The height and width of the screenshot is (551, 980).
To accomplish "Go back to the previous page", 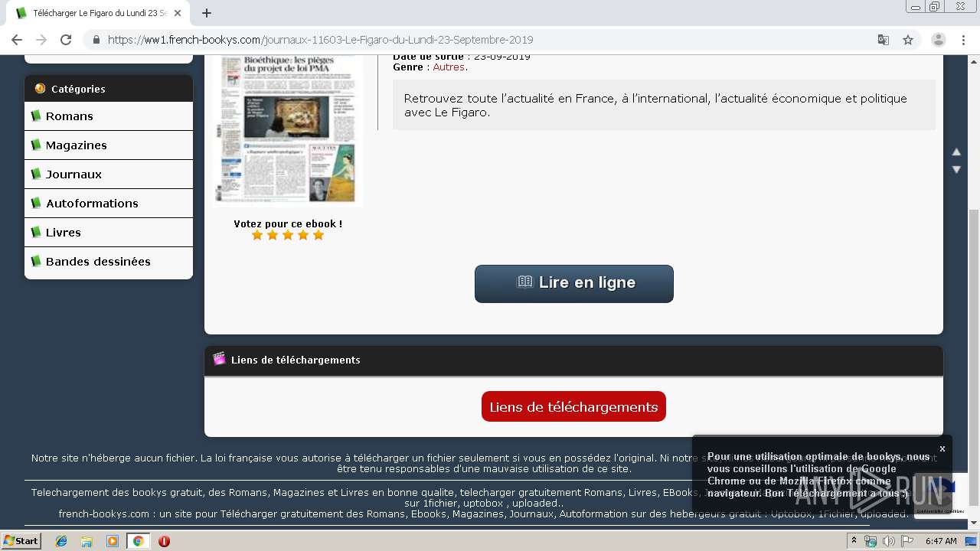I will 17,40.
